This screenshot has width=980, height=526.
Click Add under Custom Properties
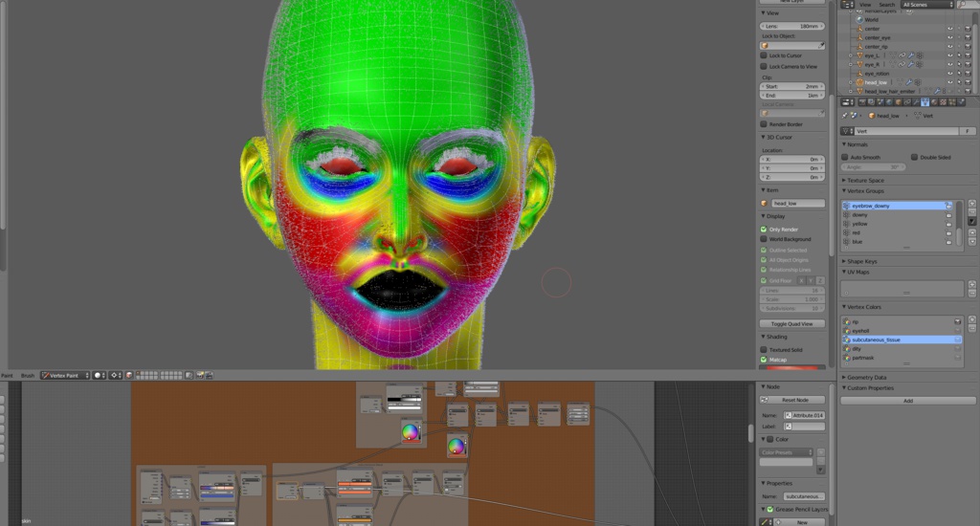[908, 401]
